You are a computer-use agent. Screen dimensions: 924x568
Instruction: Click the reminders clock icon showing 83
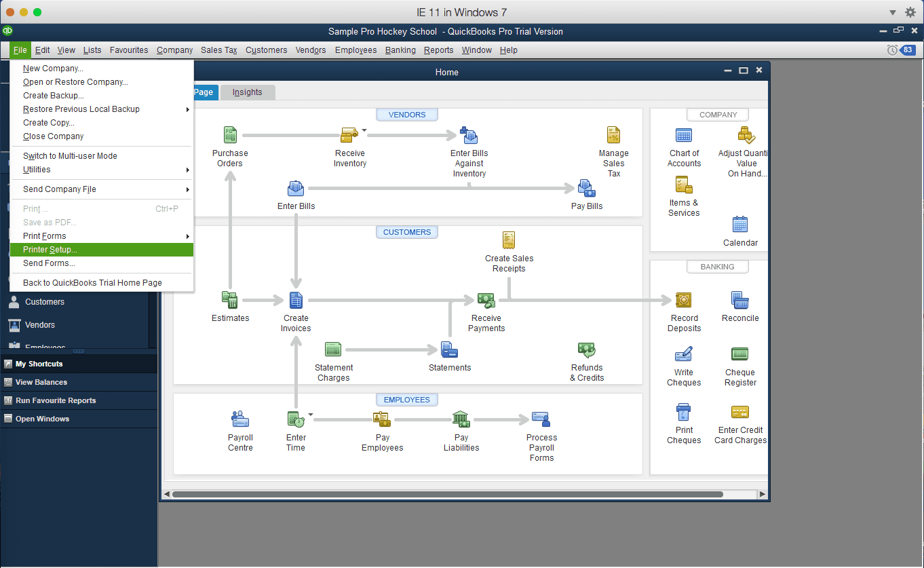coord(901,50)
